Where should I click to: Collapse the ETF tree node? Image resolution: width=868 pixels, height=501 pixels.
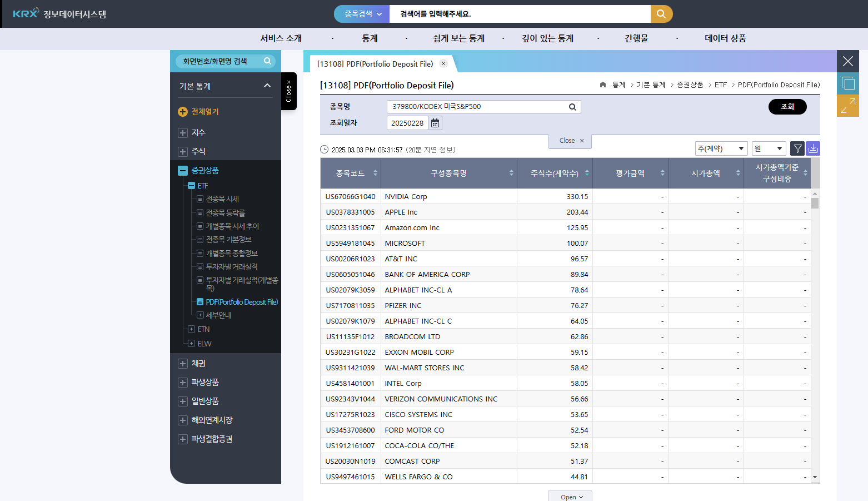click(191, 186)
